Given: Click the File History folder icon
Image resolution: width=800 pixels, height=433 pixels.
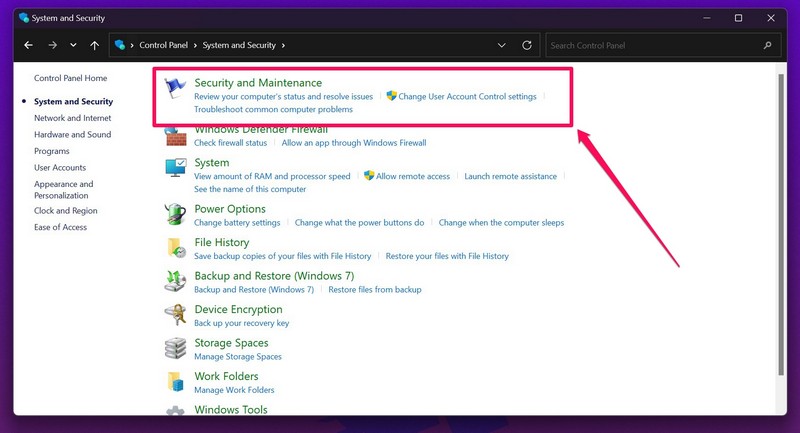Looking at the screenshot, I should [x=175, y=248].
